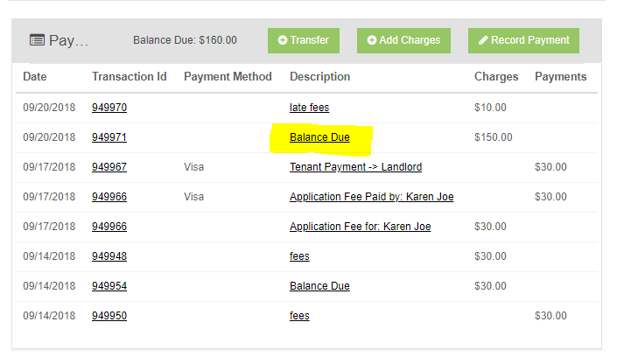Open transaction 949954 link

(x=109, y=286)
